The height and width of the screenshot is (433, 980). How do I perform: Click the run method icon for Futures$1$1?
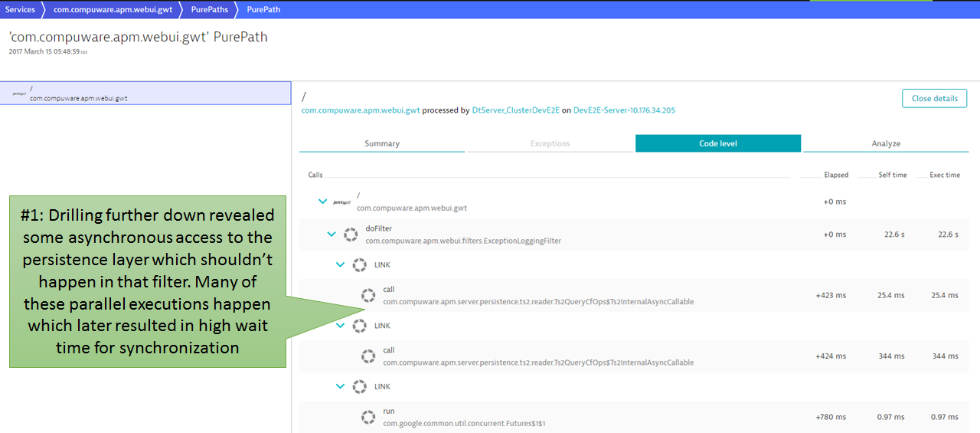(368, 417)
